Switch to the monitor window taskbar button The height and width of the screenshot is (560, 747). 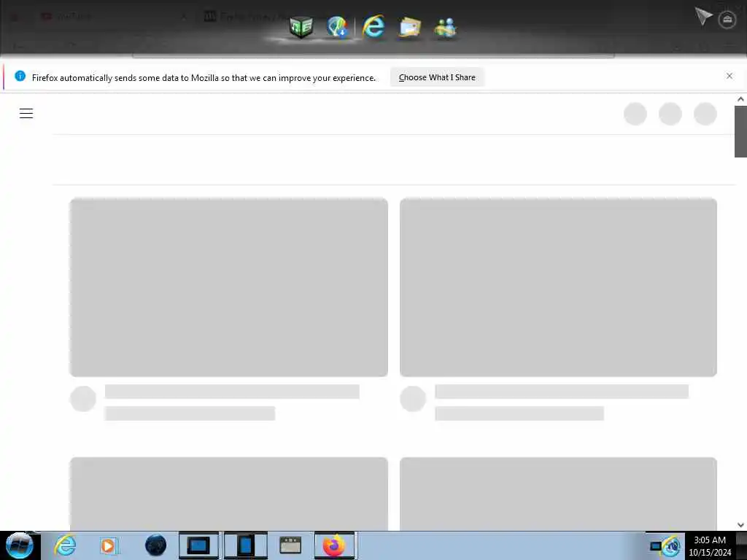click(198, 545)
